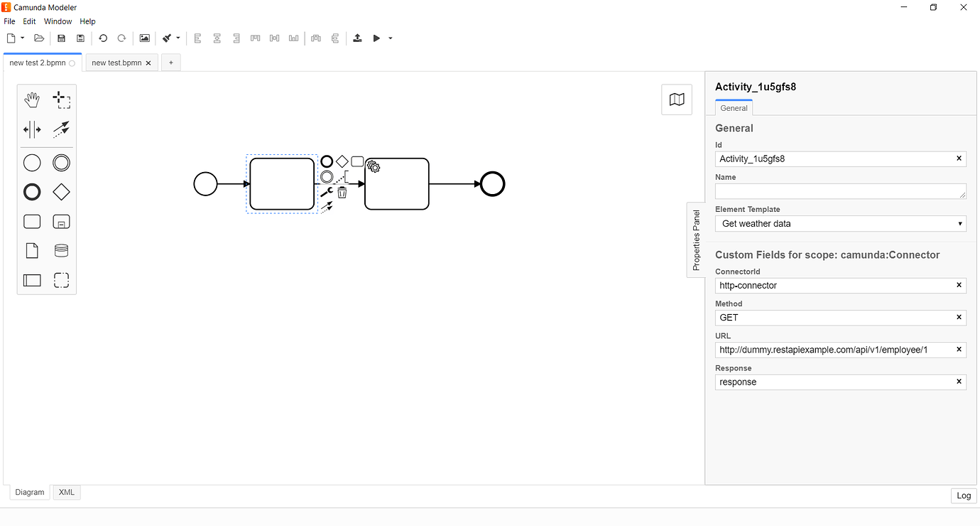Click the deploy diagram upload icon
Image resolution: width=980 pixels, height=526 pixels.
pos(357,38)
